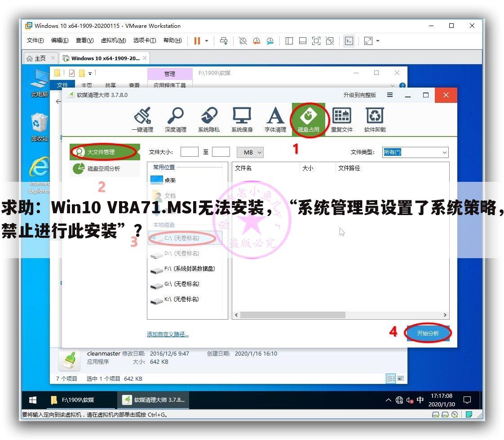Image resolution: width=504 pixels, height=440 pixels.
Task: Expand the VMware power options dropdown arrow
Action: point(207,41)
